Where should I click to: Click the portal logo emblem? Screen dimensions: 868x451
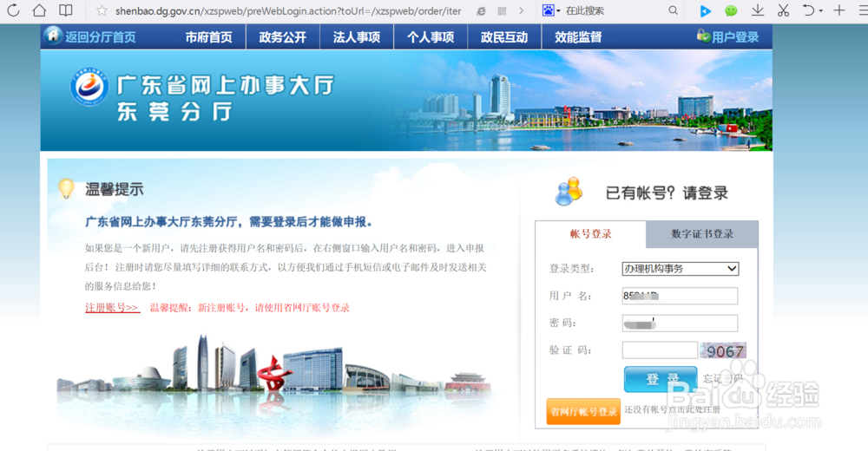point(89,87)
